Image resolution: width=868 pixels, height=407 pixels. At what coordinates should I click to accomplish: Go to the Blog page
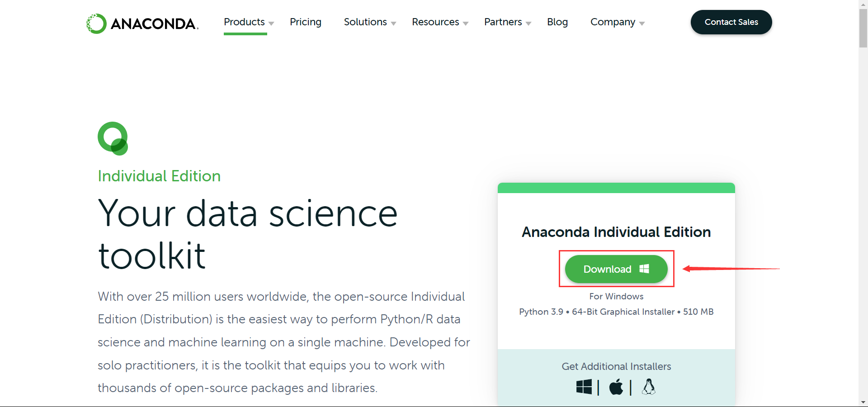(557, 22)
